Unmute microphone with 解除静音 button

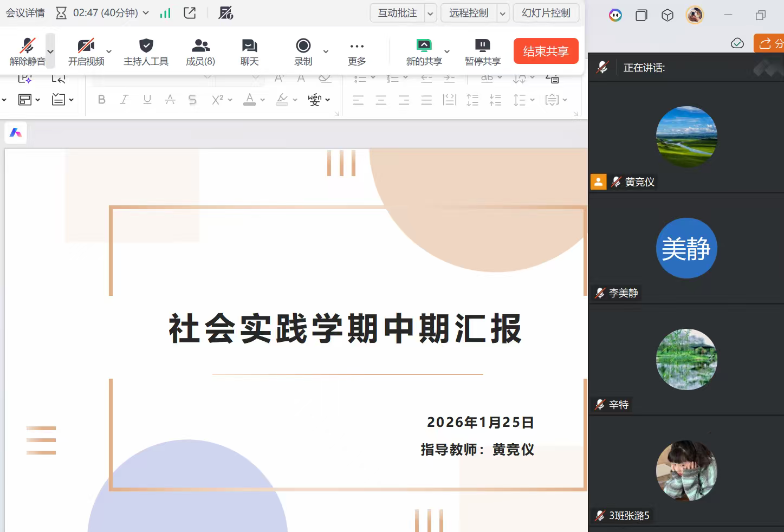[27, 51]
